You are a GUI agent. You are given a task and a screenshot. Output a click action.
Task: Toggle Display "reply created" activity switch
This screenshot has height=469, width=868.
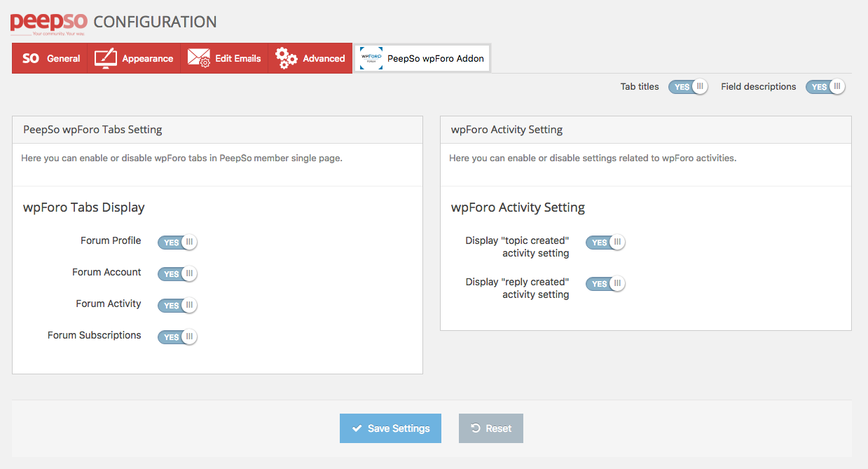point(605,284)
